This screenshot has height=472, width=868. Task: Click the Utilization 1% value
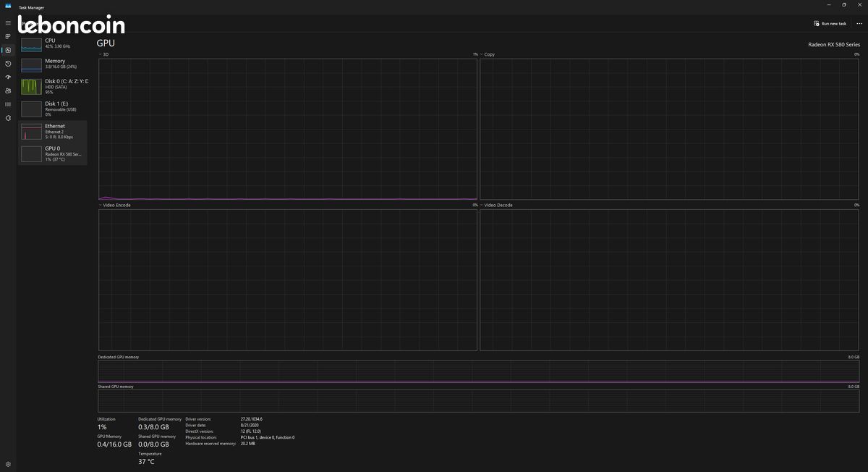pos(102,427)
